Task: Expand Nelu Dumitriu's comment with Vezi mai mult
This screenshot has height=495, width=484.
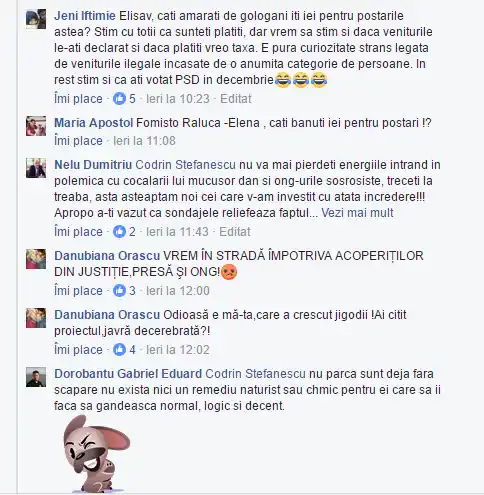Action: tap(357, 213)
